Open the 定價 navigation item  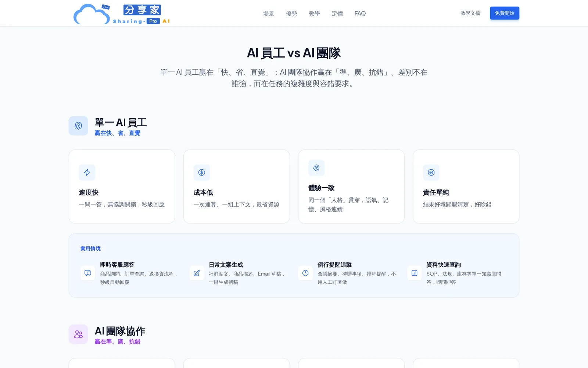(x=337, y=14)
